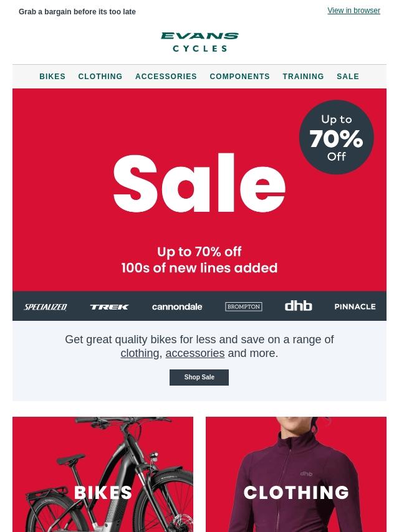Click the Evans Cycles logo
The height and width of the screenshot is (532, 399).
point(199,42)
